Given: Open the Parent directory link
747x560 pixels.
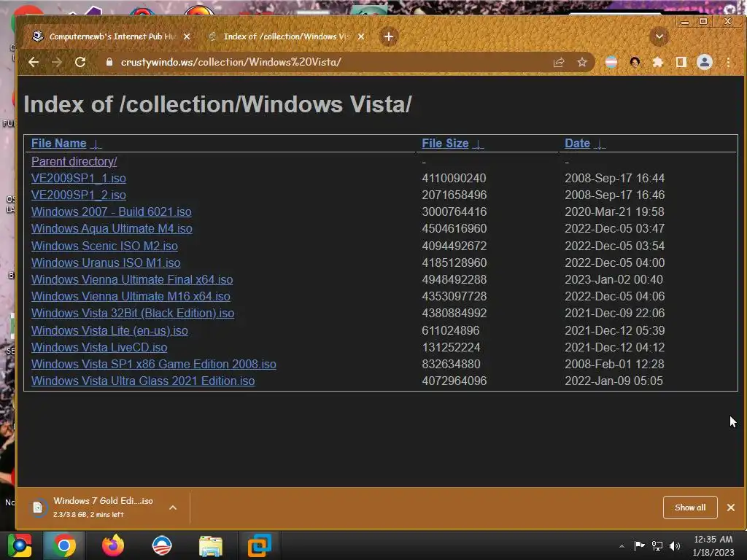Looking at the screenshot, I should [74, 161].
